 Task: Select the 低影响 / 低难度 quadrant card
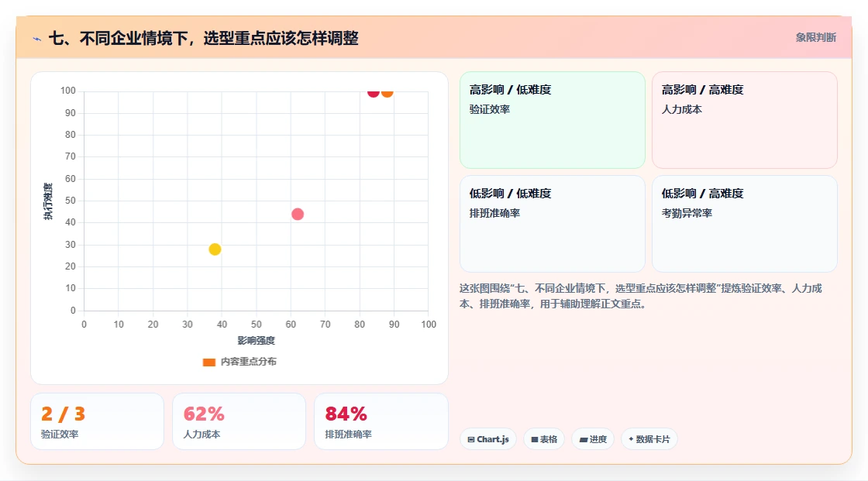553,224
